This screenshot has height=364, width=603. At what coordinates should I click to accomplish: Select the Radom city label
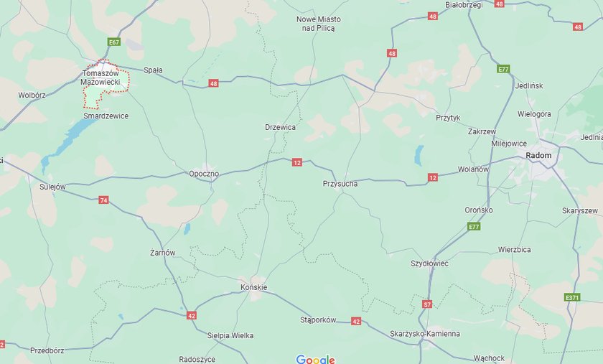pos(538,156)
